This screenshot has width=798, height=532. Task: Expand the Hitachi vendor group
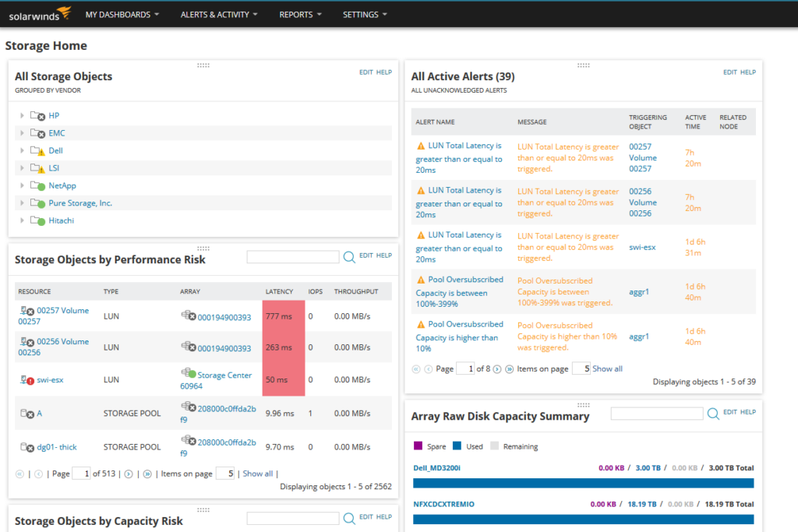coord(22,220)
